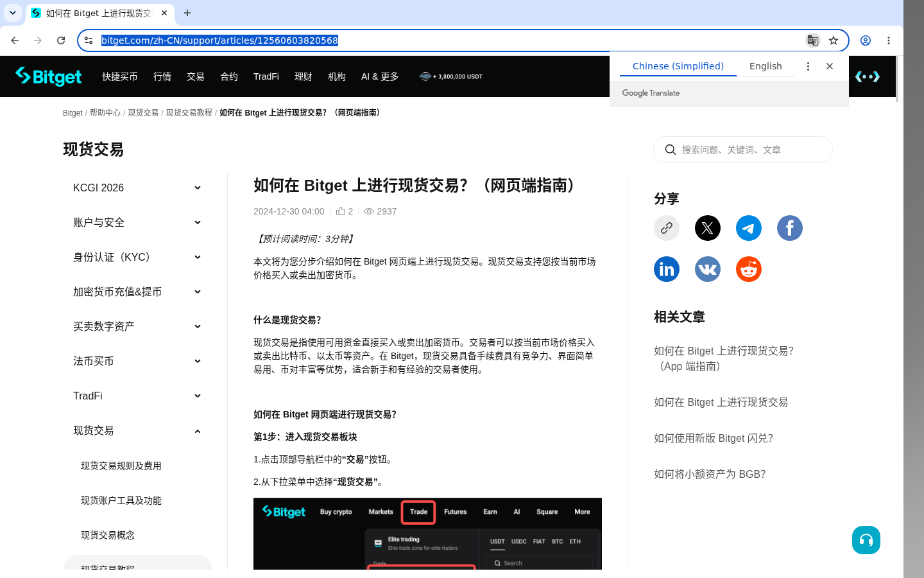This screenshot has height=578, width=924.
Task: Open translate options three-dot menu
Action: click(x=808, y=66)
